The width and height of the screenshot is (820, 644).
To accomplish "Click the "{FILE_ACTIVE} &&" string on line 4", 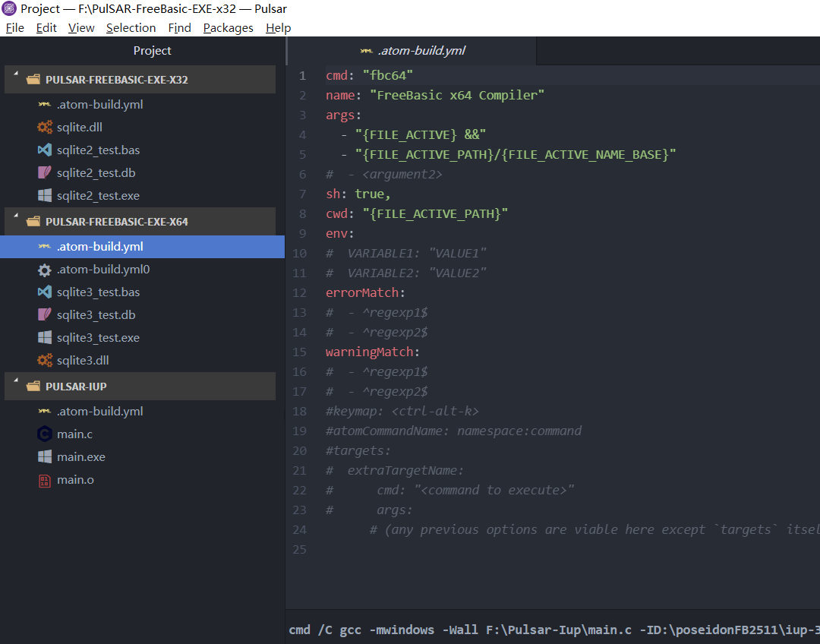I will click(x=421, y=135).
